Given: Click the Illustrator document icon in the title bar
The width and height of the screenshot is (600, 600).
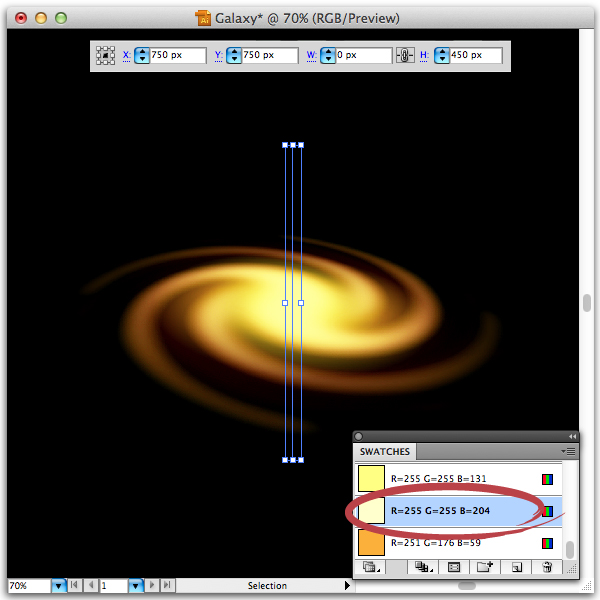Looking at the screenshot, I should click(x=203, y=18).
